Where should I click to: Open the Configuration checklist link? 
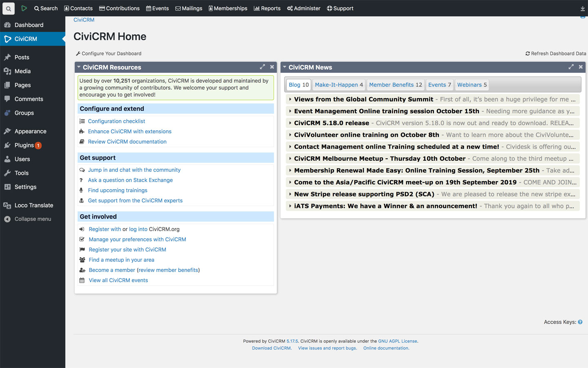pos(116,121)
